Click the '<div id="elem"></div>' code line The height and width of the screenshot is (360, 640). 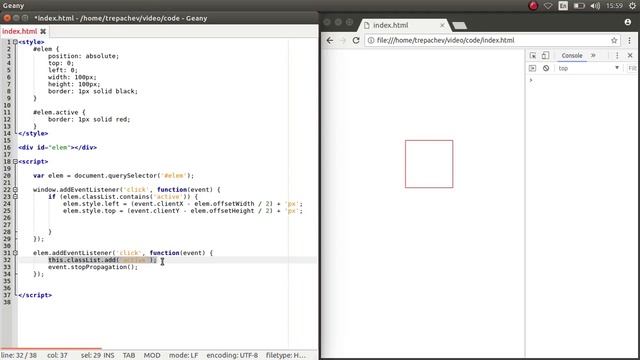click(x=58, y=147)
